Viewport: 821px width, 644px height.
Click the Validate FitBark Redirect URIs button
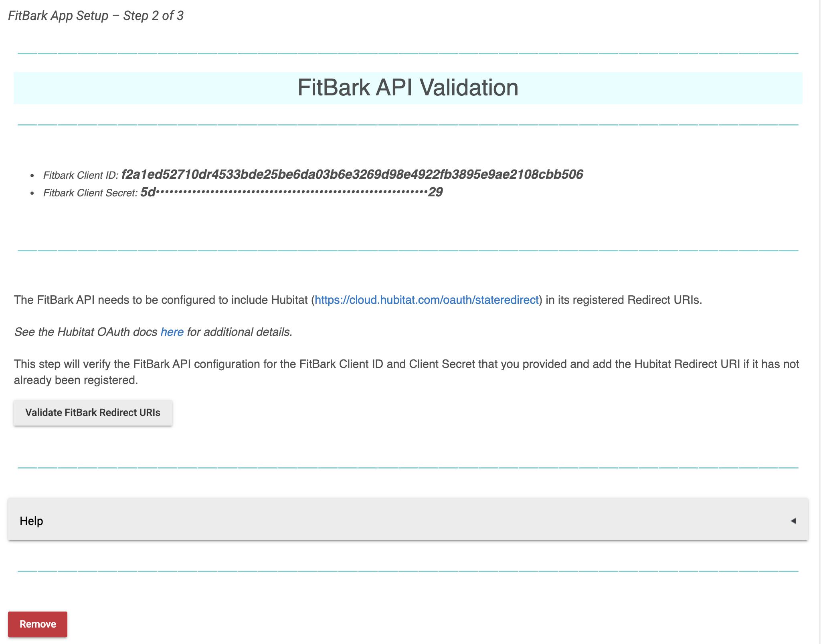93,412
